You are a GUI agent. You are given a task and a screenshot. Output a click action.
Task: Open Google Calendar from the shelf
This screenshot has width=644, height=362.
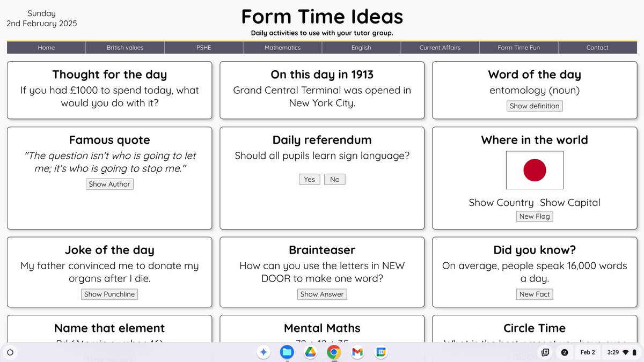[x=381, y=352]
